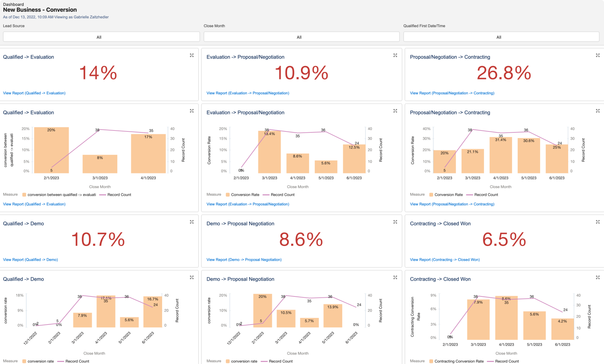The height and width of the screenshot is (364, 604).
Task: Click the 26.8% conversion metric value
Action: 504,73
